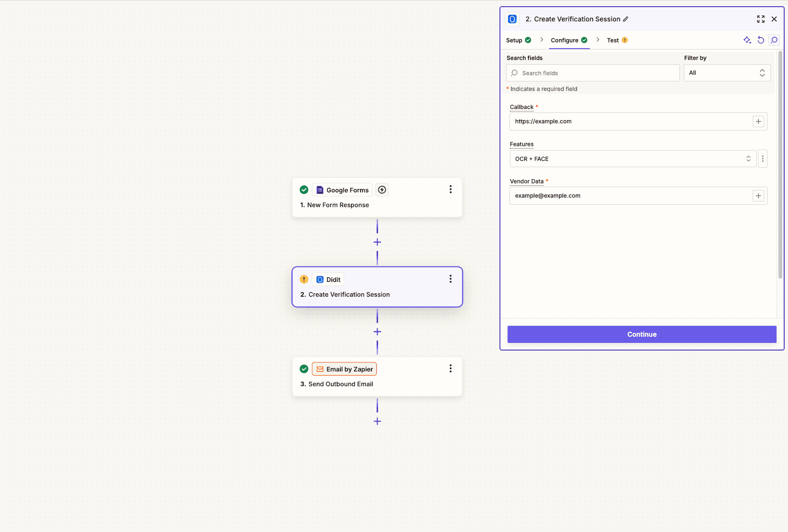The width and height of the screenshot is (788, 532).
Task: Insert data with Callback plus button
Action: [758, 121]
